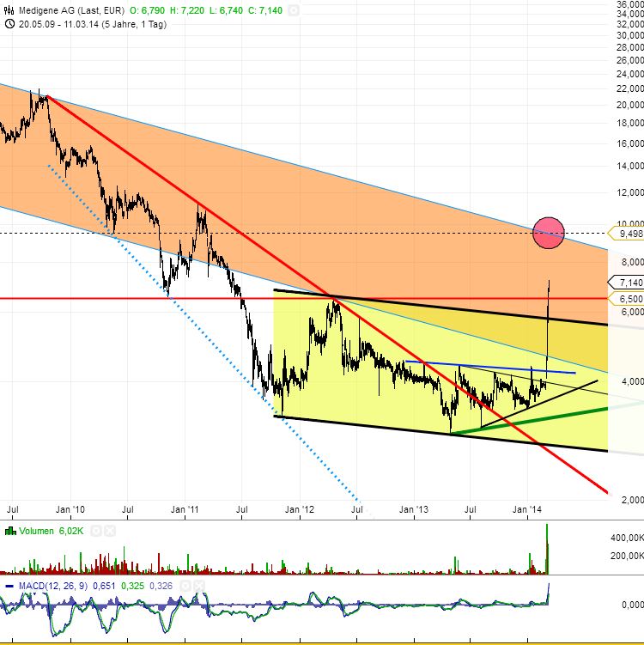Open settings gear for MACD indicator
The width and height of the screenshot is (644, 645).
(x=185, y=586)
